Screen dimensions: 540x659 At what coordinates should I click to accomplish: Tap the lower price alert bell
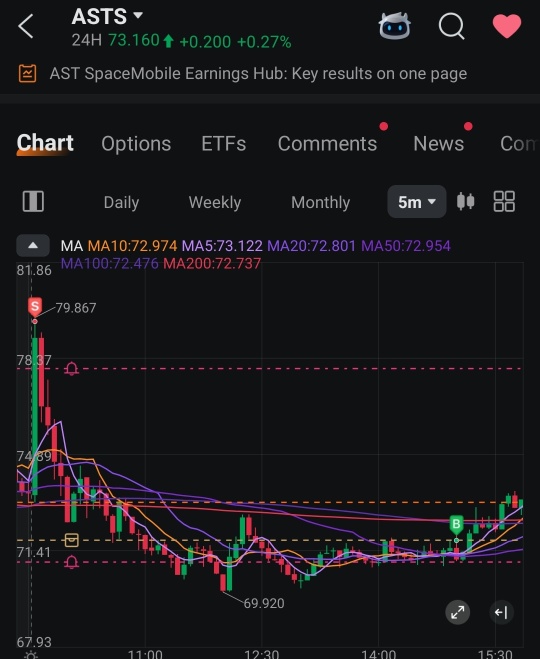click(x=71, y=562)
